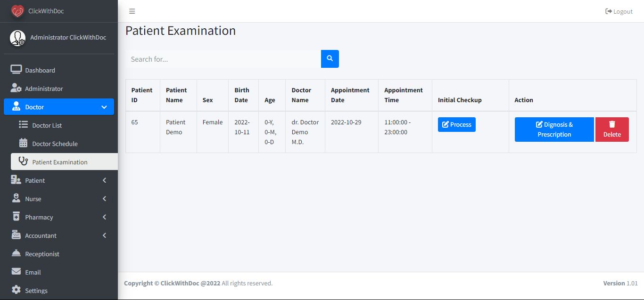The image size is (644, 300).
Task: Click the Version 1.01 footer text
Action: tap(620, 283)
